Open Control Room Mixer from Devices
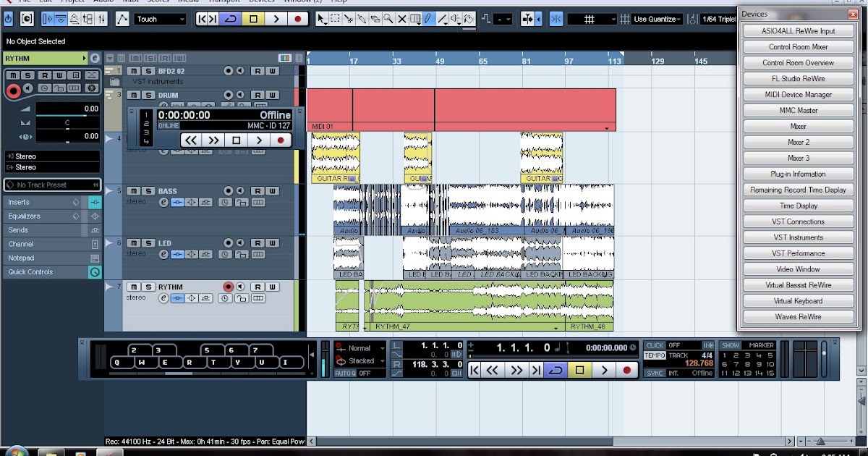This screenshot has height=456, width=868. click(799, 47)
